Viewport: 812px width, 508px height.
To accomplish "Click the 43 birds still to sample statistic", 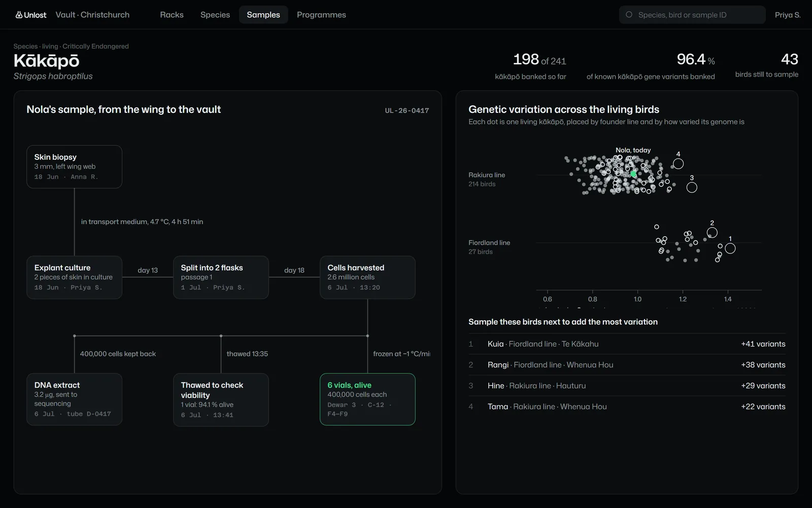I will coord(767,65).
